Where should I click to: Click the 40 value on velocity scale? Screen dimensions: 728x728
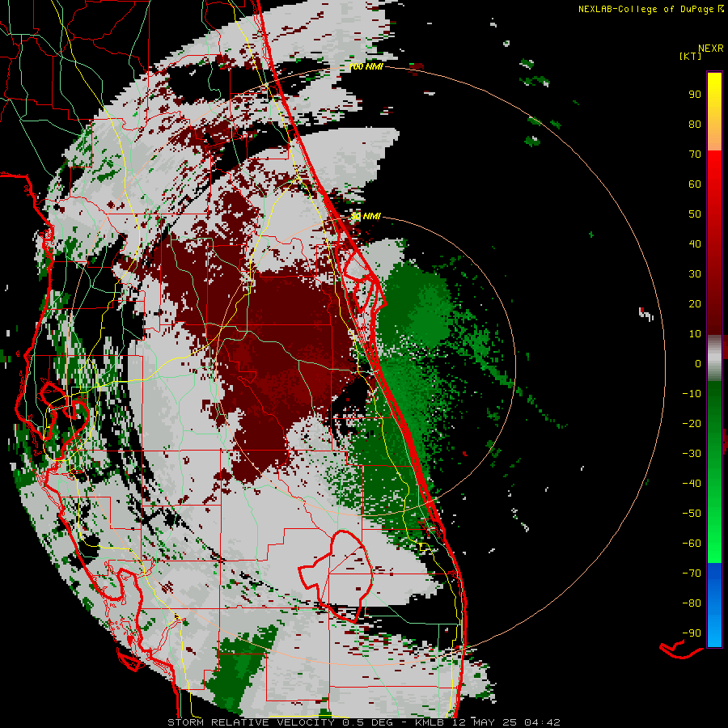point(695,244)
